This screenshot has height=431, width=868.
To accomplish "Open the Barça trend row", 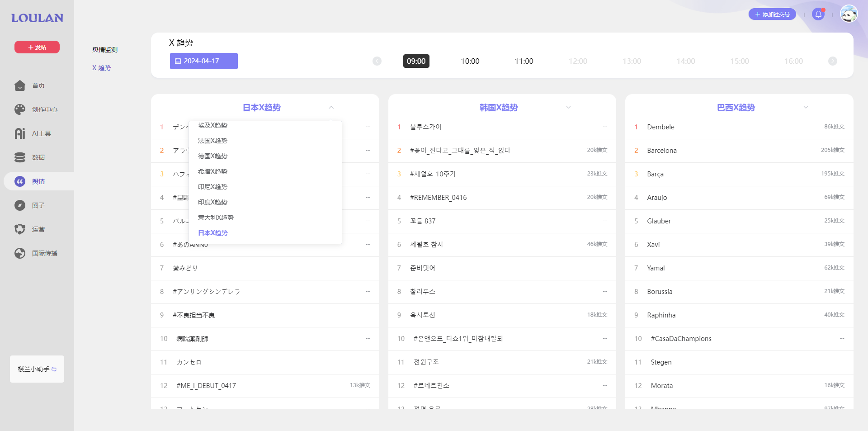I will click(x=739, y=174).
